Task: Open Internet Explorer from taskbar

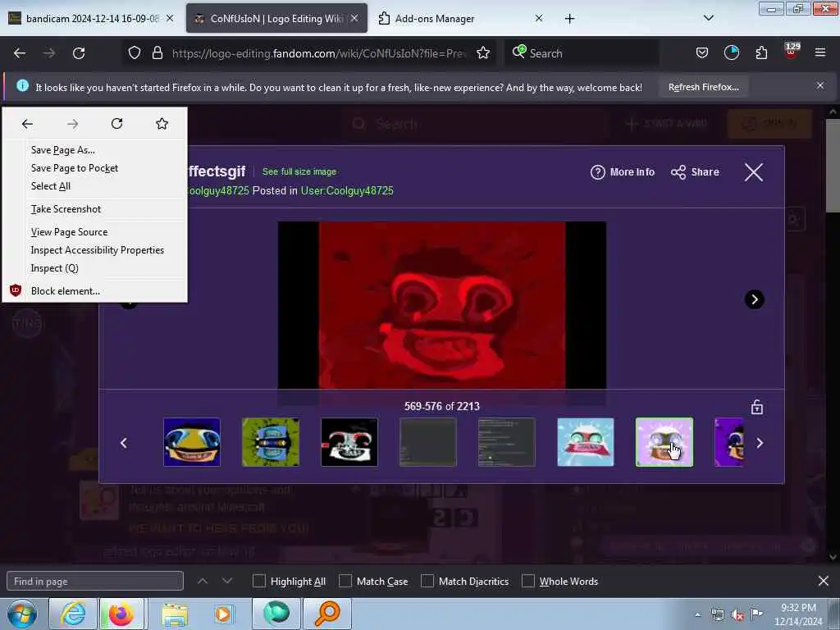Action: 72,614
